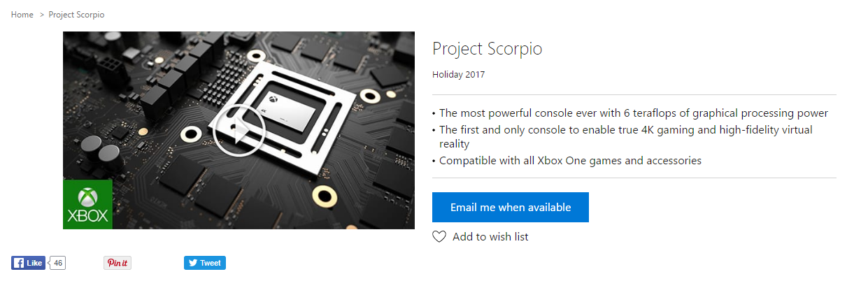868x295 pixels.
Task: Click the Twitter bird icon
Action: click(192, 263)
